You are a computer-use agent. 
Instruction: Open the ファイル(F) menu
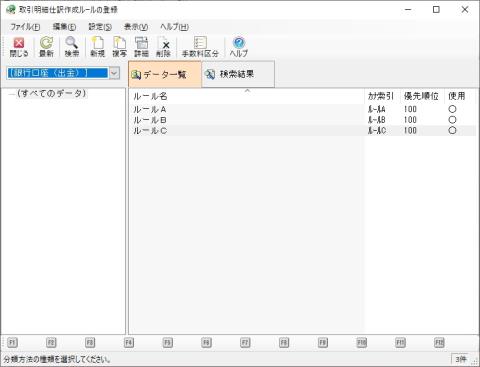25,27
